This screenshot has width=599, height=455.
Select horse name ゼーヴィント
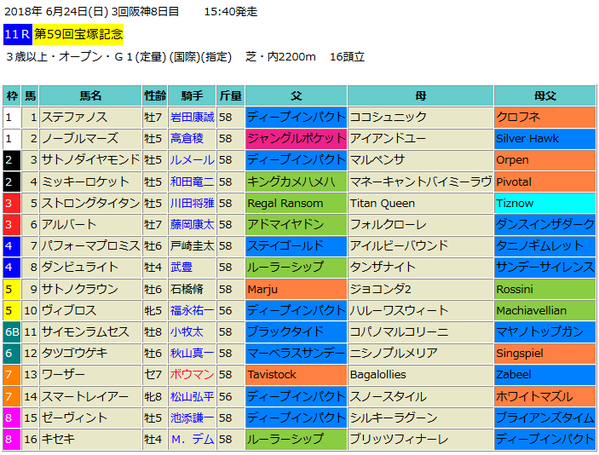pos(74,418)
